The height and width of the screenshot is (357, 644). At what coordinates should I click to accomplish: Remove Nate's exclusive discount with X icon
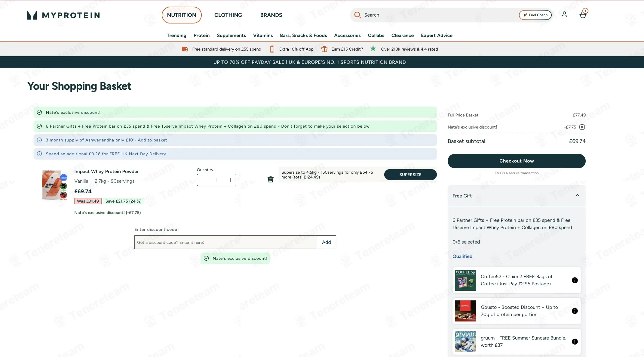pos(582,127)
